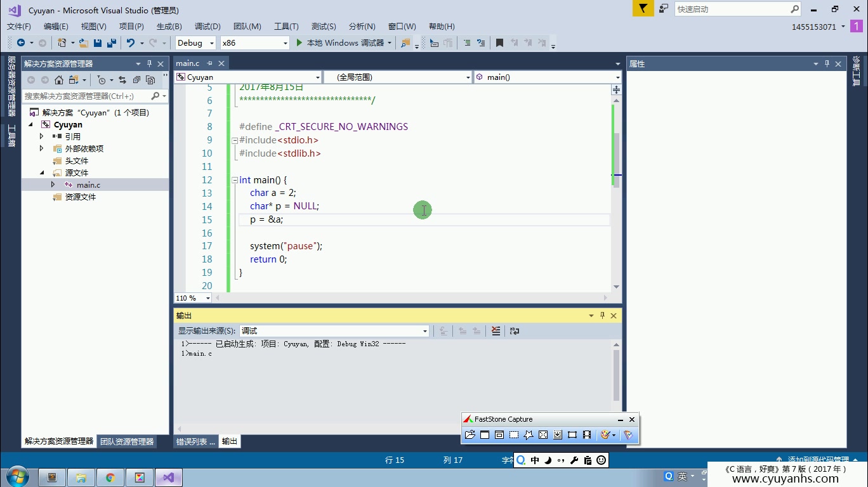
Task: Comment out the selected lines icon
Action: coord(467,42)
